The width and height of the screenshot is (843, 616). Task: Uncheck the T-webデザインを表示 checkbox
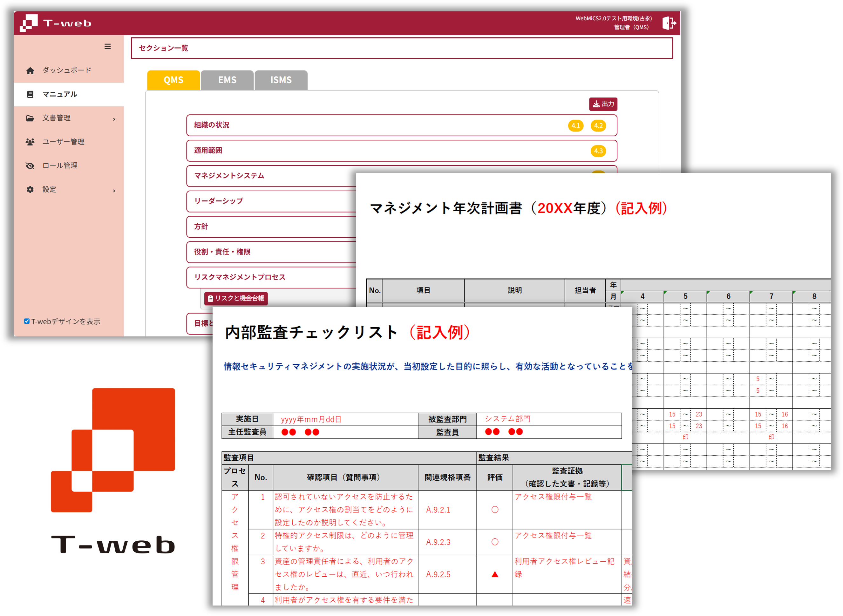(26, 321)
